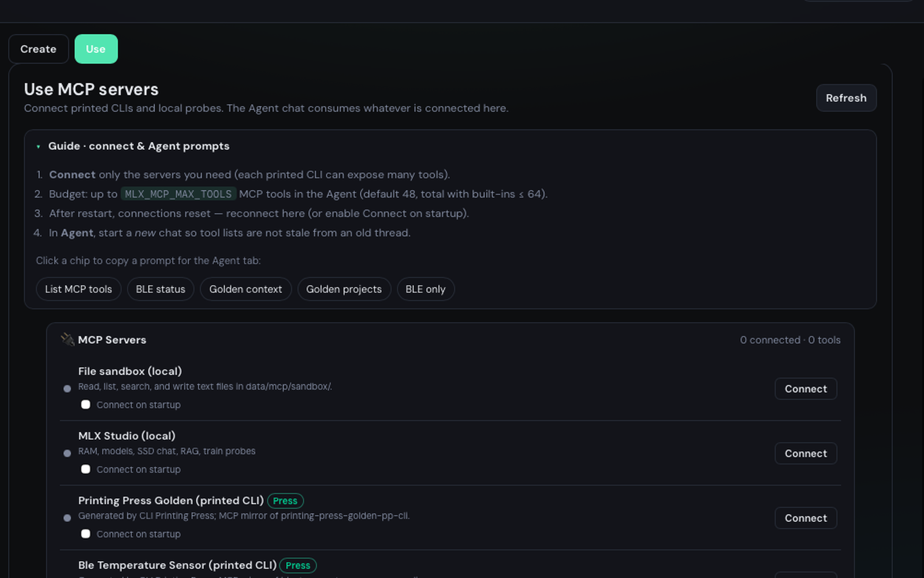Click the 'RAM, models, SSD chat, RAG, train probes' description

click(167, 451)
